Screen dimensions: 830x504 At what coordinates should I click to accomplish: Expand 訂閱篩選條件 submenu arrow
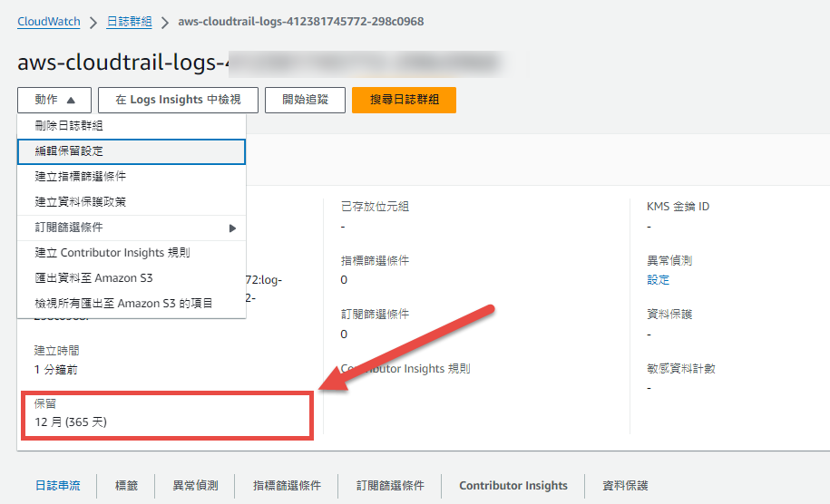(x=232, y=228)
